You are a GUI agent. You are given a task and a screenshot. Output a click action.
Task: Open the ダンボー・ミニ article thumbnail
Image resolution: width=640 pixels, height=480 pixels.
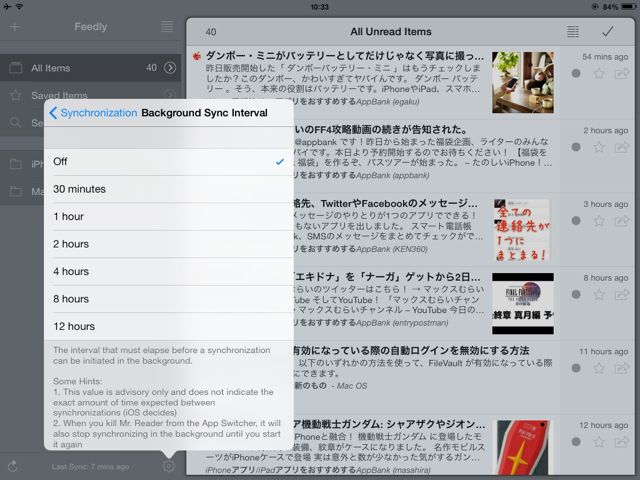point(522,82)
